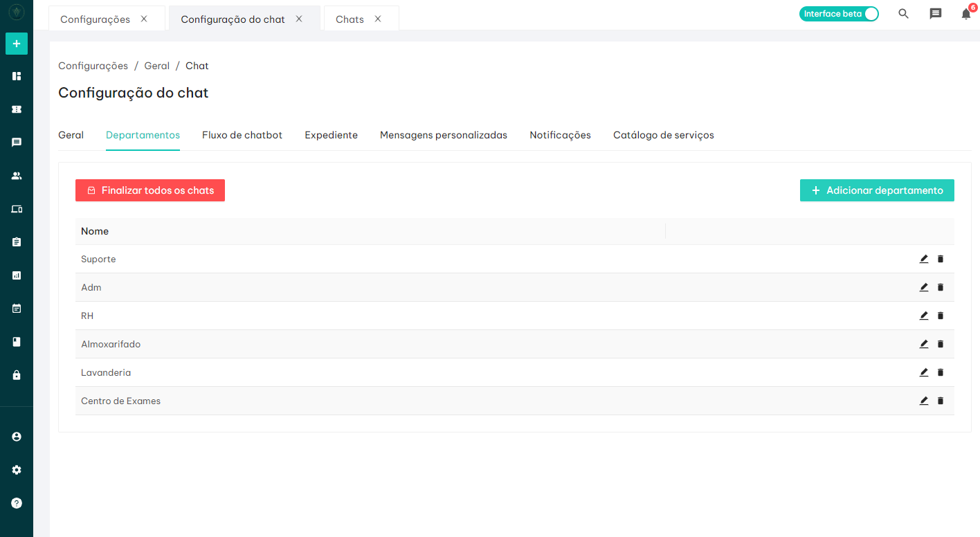Switch to the Fluxo de chatbot tab
Screen dimensions: 980x537
pyautogui.click(x=242, y=135)
